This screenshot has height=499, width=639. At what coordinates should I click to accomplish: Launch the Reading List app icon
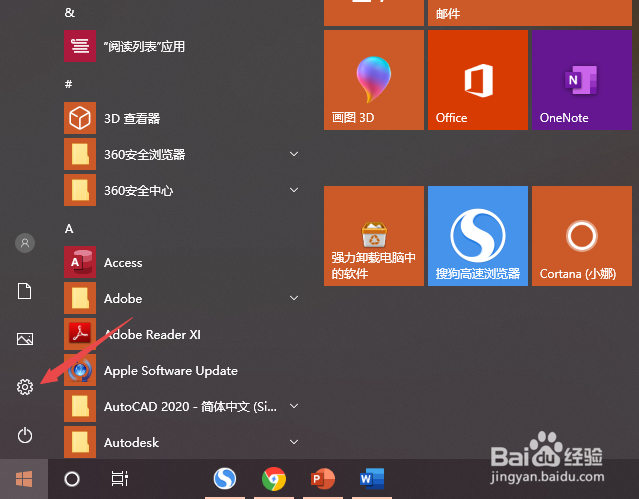coord(80,46)
